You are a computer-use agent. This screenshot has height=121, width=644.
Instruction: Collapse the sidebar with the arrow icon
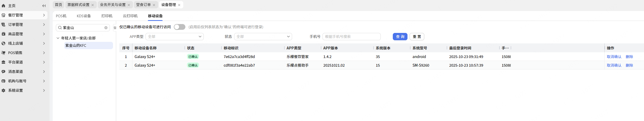44,5
